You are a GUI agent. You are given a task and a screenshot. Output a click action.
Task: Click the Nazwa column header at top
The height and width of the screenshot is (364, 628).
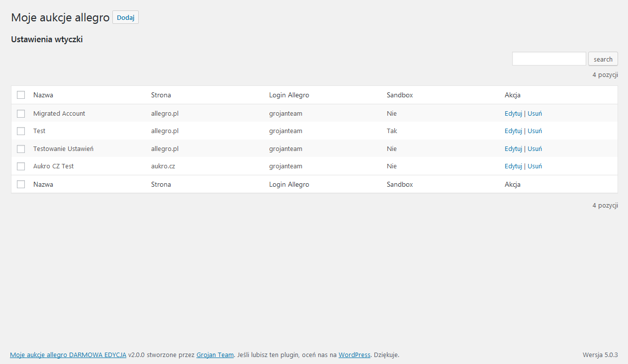tap(43, 95)
